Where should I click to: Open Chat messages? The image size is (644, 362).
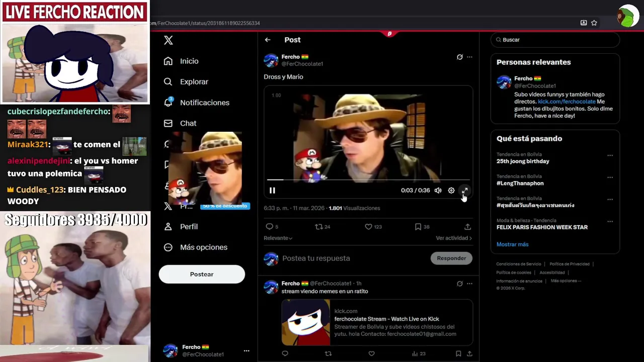[180, 123]
